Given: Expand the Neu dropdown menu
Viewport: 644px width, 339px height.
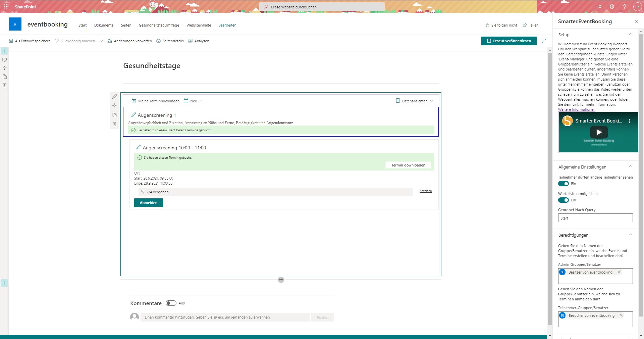Looking at the screenshot, I should pyautogui.click(x=194, y=101).
